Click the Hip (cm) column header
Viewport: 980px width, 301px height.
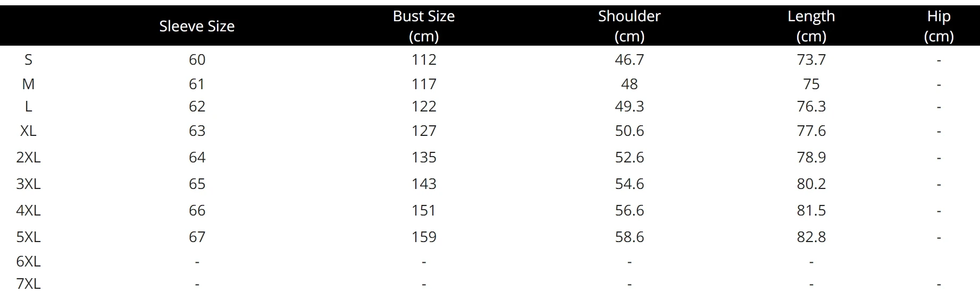tap(939, 26)
